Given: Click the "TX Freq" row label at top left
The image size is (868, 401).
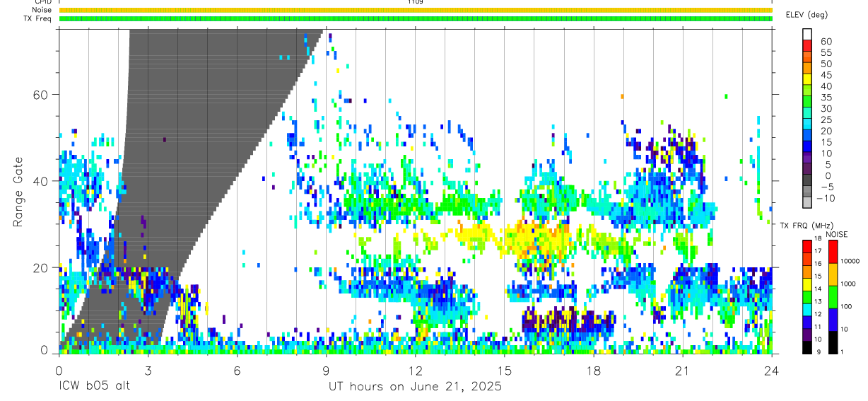Looking at the screenshot, I should tap(37, 18).
